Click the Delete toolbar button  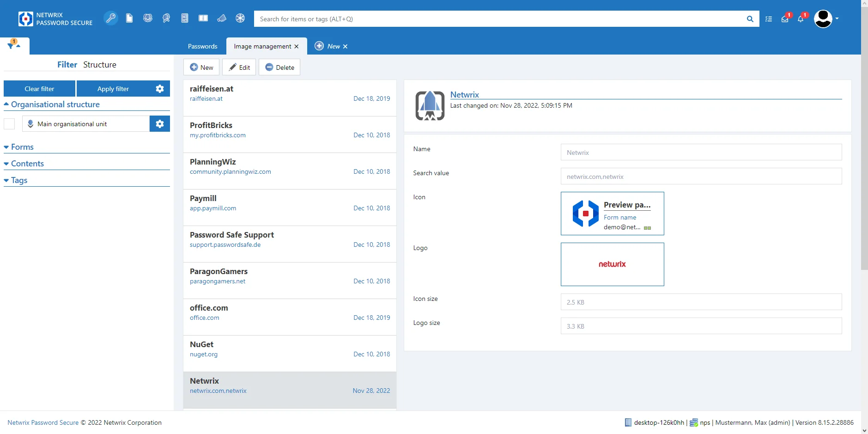pos(279,67)
